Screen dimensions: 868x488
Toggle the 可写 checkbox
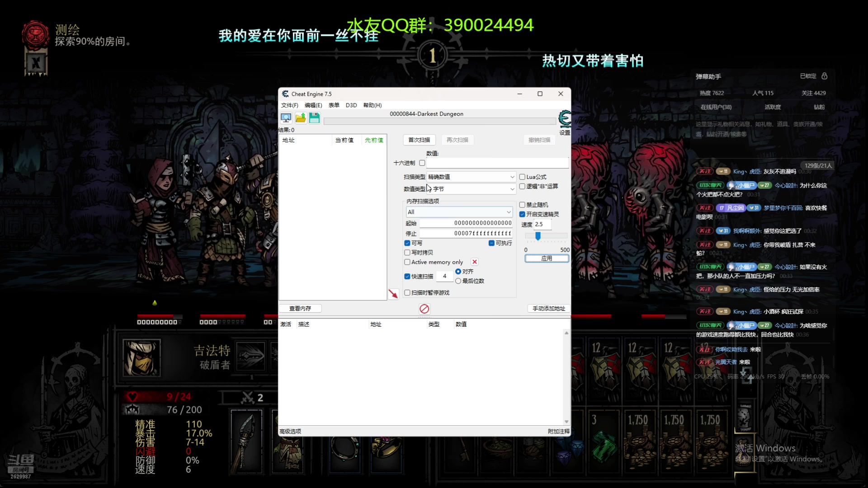(407, 243)
